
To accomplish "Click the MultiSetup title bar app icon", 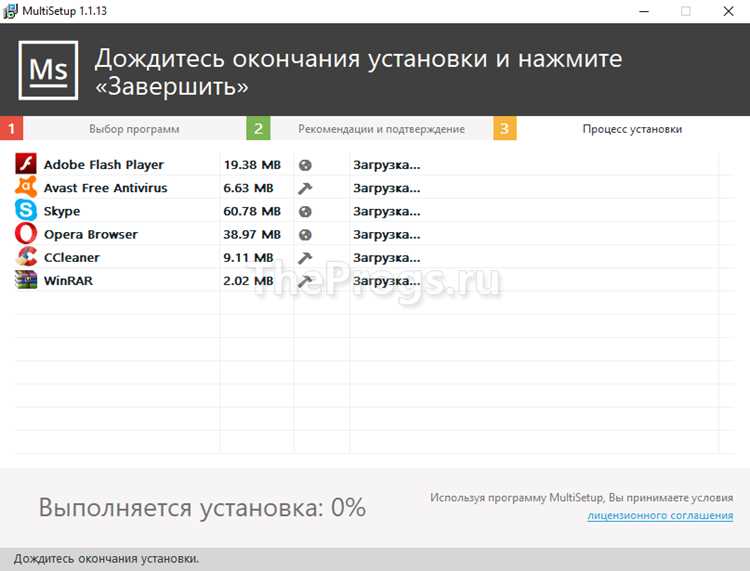I will pyautogui.click(x=10, y=11).
